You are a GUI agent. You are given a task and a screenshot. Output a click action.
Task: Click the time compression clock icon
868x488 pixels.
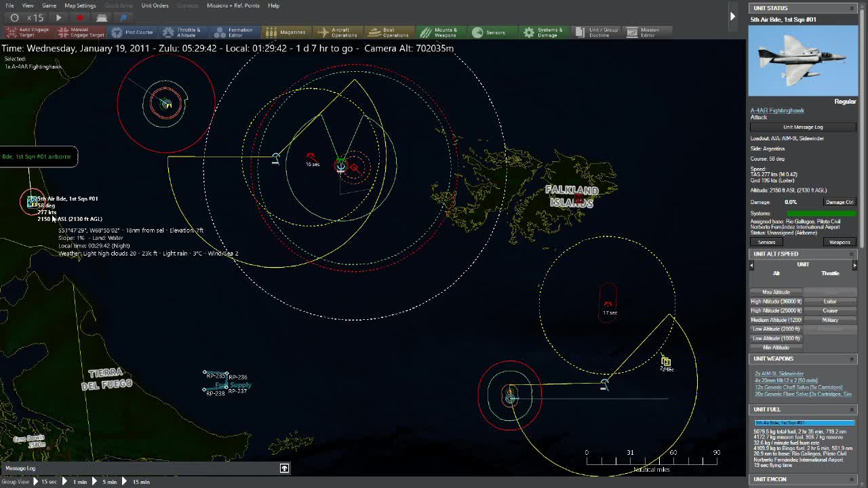pyautogui.click(x=15, y=18)
